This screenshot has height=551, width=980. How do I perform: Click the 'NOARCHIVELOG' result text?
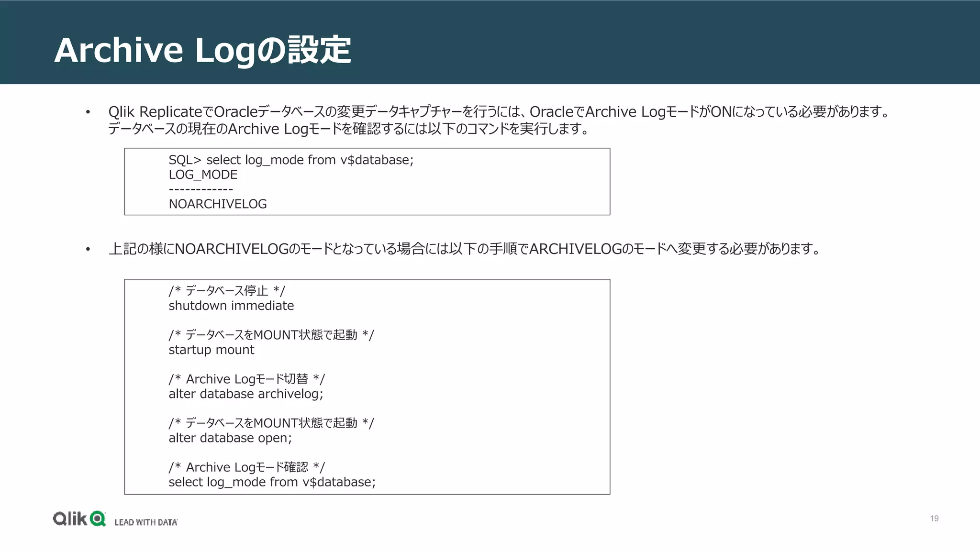218,204
